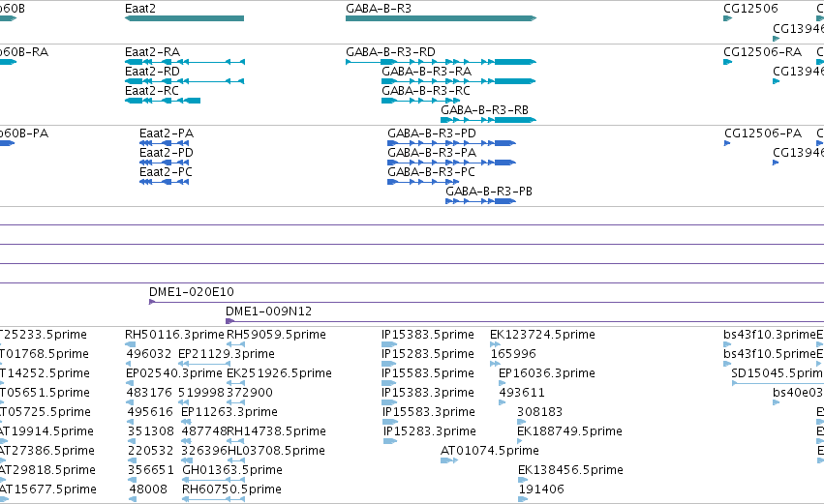Click EST 326396
Viewport: 824px width, 504px height.
tap(204, 451)
